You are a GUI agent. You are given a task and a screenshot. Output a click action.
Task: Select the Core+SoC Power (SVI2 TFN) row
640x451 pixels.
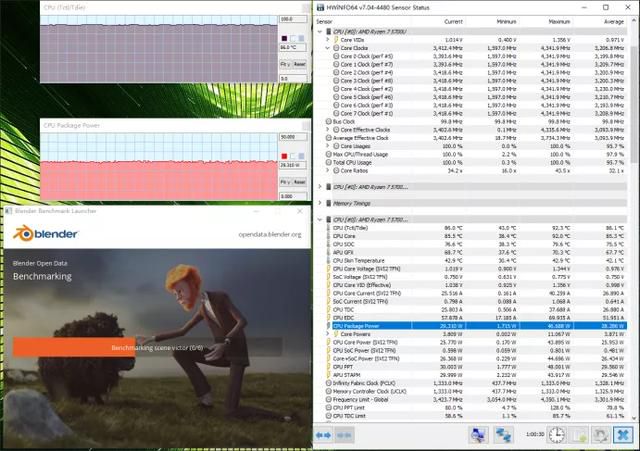(x=476, y=359)
